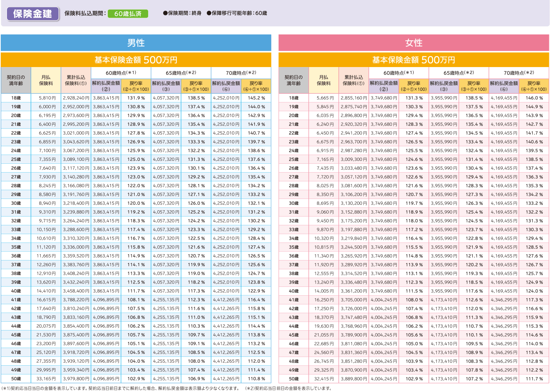This screenshot has width=550, height=392.
Task: Click female 70歳 return rate 146.0%
Action: click(x=534, y=98)
